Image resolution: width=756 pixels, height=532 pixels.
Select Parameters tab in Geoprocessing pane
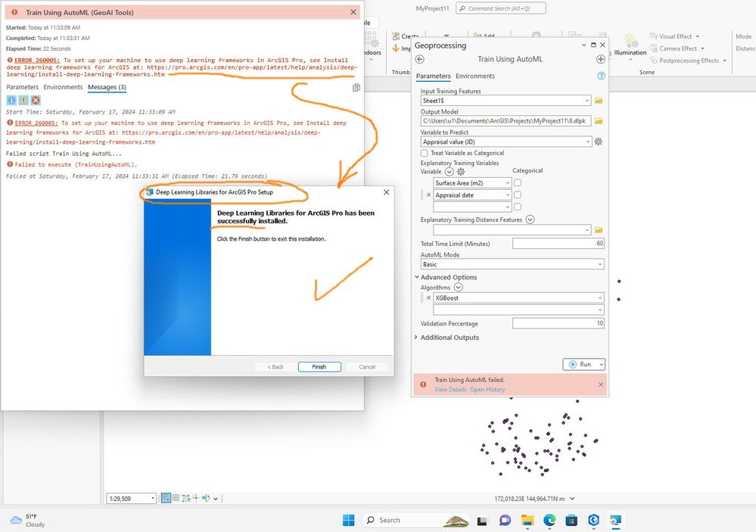(434, 76)
